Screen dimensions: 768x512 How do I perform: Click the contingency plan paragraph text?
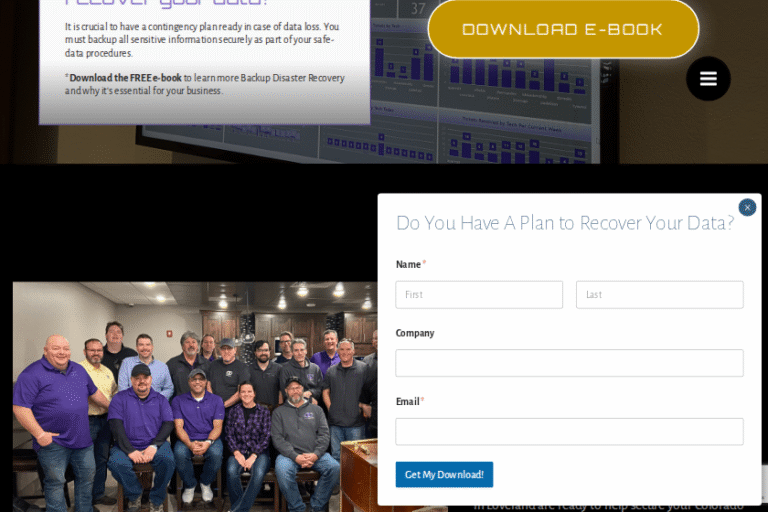pos(200,40)
